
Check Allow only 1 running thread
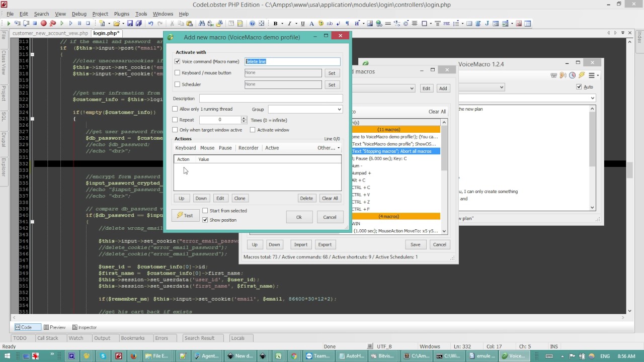click(175, 109)
